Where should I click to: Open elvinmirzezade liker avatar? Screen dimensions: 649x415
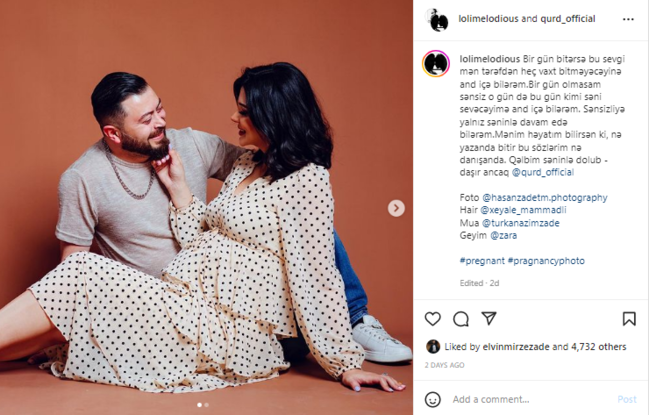pyautogui.click(x=433, y=347)
